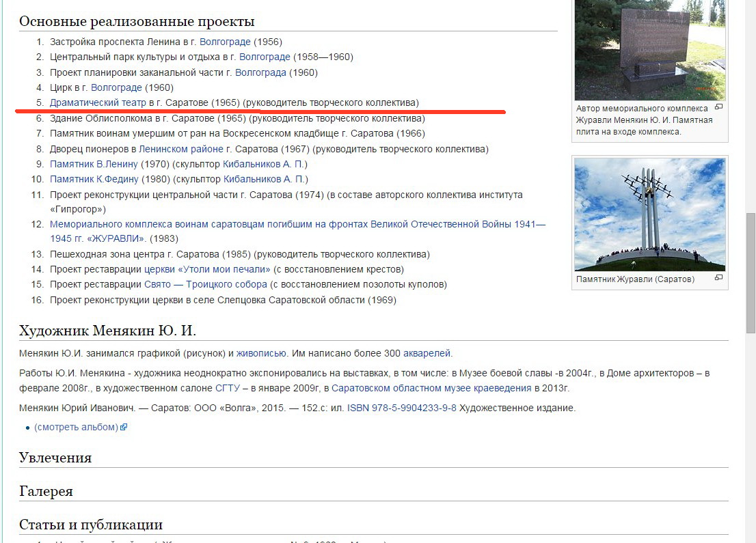Open Кибальников А. П. link in item 9

point(263,165)
